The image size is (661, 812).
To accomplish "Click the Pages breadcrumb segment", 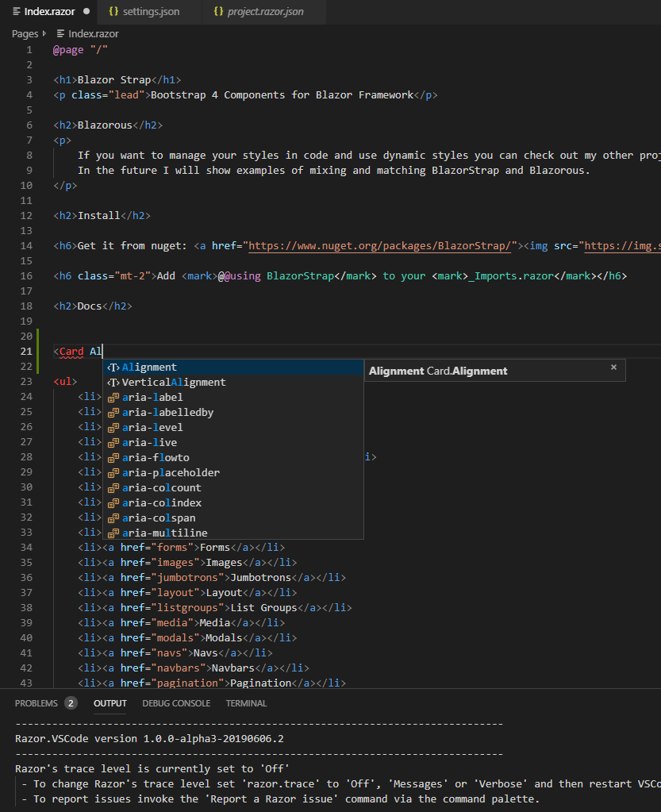I will click(25, 33).
